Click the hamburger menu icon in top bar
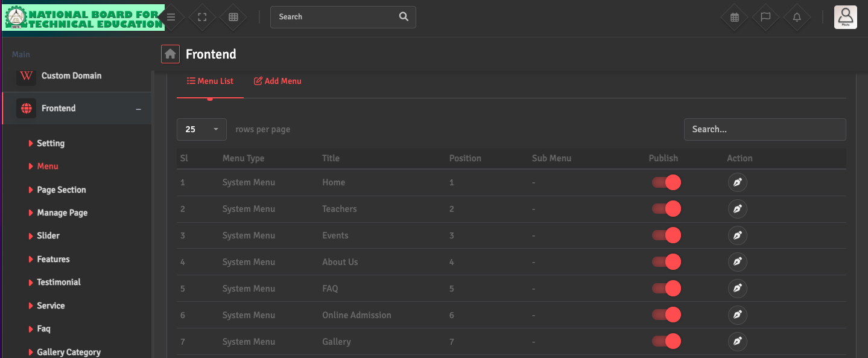The height and width of the screenshot is (358, 868). pyautogui.click(x=171, y=17)
